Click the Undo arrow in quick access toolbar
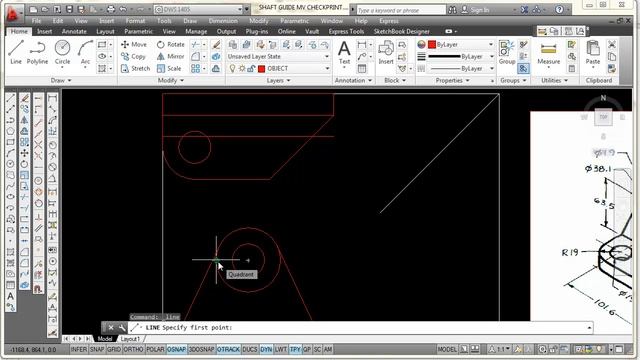 [x=123, y=9]
